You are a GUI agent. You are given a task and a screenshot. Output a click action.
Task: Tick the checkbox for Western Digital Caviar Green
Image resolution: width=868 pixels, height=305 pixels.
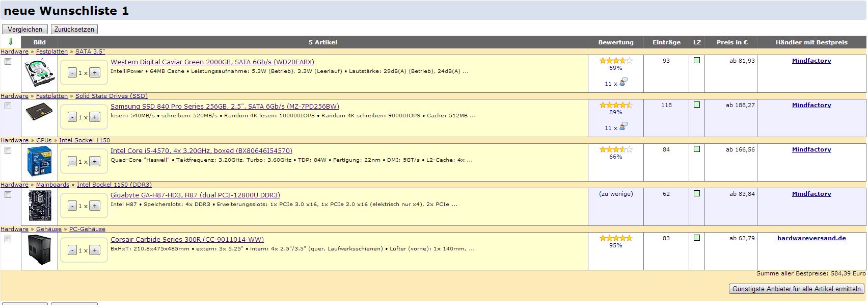click(x=8, y=61)
